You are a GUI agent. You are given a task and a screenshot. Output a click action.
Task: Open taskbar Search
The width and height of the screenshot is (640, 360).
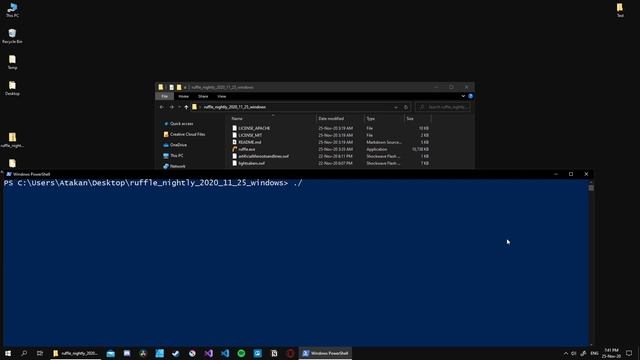click(x=24, y=353)
